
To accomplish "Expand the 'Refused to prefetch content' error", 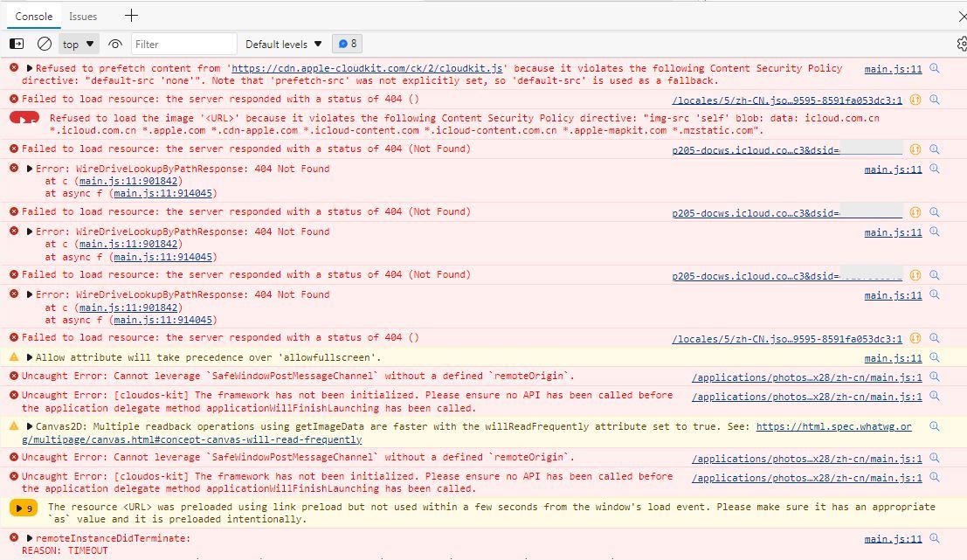I will 30,68.
